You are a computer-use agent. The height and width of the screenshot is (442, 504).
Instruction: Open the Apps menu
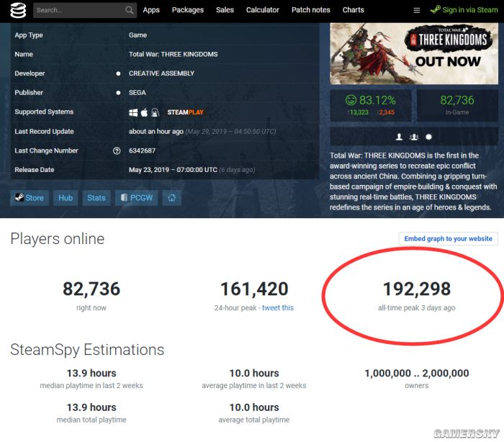pyautogui.click(x=151, y=10)
